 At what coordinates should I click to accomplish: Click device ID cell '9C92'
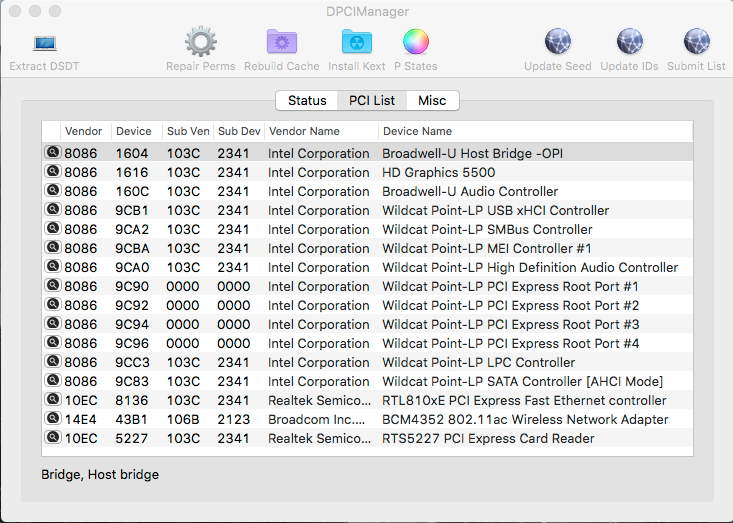132,305
